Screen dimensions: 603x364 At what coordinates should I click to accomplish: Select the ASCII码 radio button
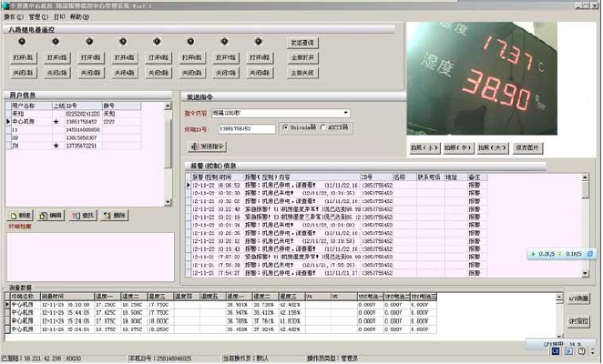click(323, 127)
